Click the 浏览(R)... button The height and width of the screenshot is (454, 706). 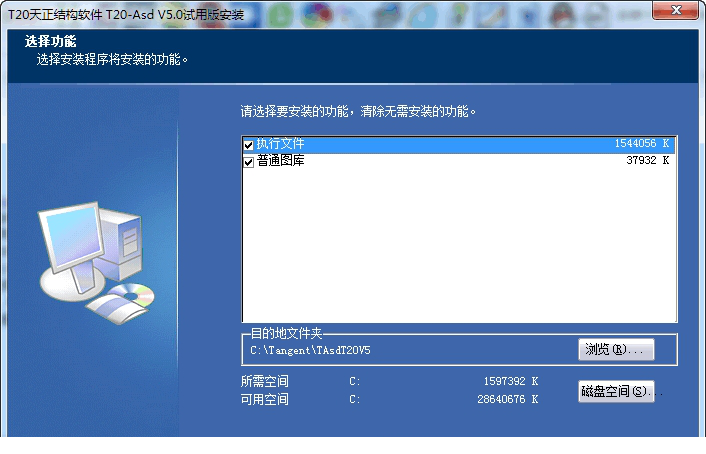[x=616, y=350]
